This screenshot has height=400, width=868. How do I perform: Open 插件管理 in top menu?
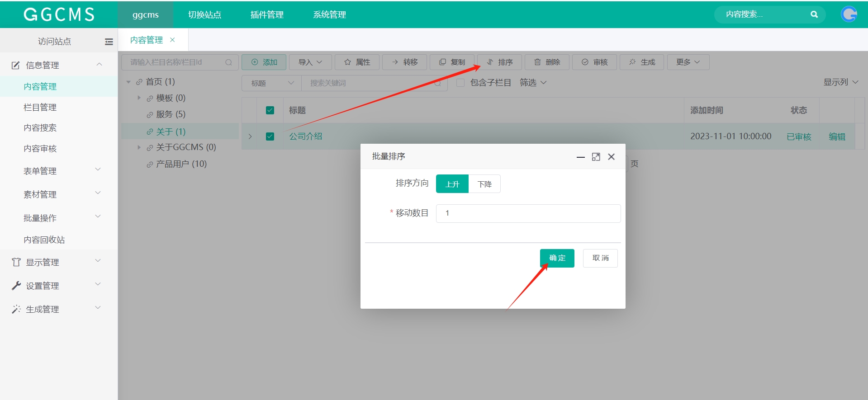coord(267,14)
